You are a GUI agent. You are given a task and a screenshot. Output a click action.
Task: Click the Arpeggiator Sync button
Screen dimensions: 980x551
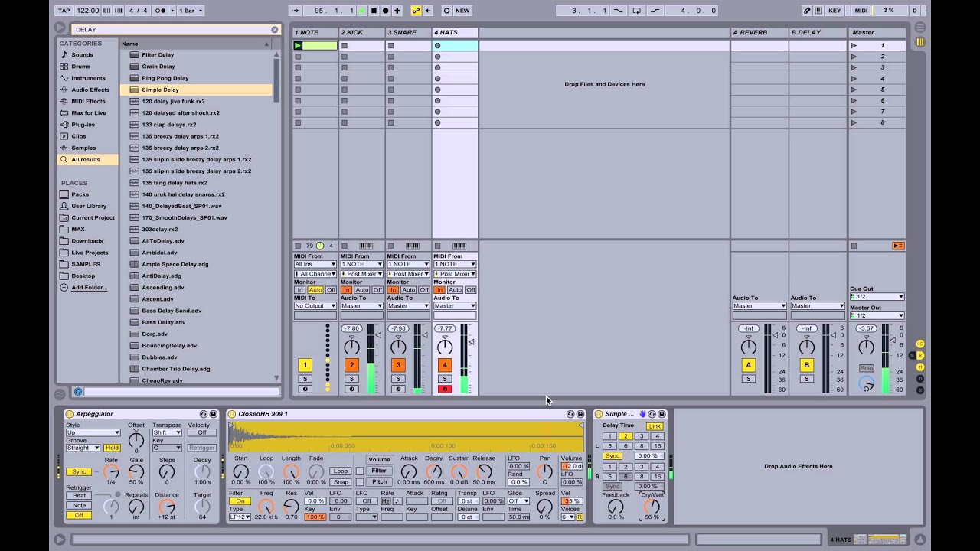coord(79,471)
